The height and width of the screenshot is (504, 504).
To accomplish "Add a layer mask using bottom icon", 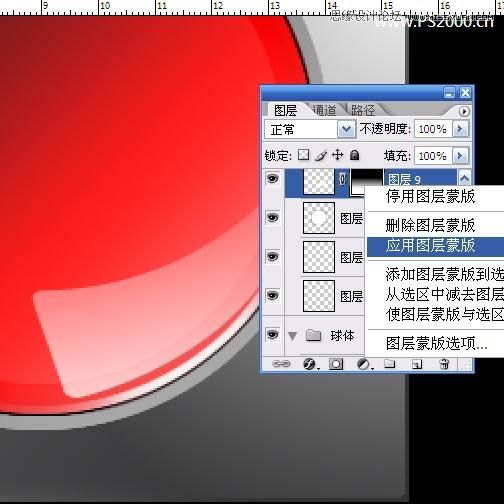I will [336, 364].
